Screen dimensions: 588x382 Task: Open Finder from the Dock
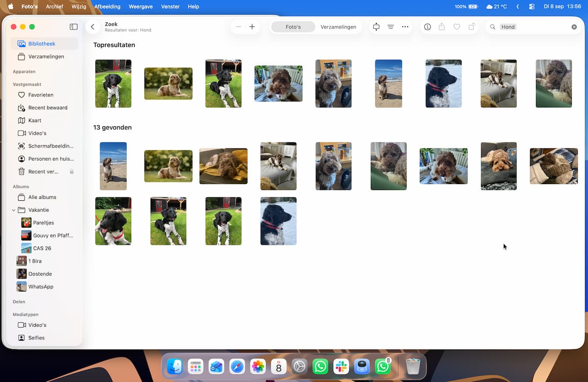click(175, 366)
